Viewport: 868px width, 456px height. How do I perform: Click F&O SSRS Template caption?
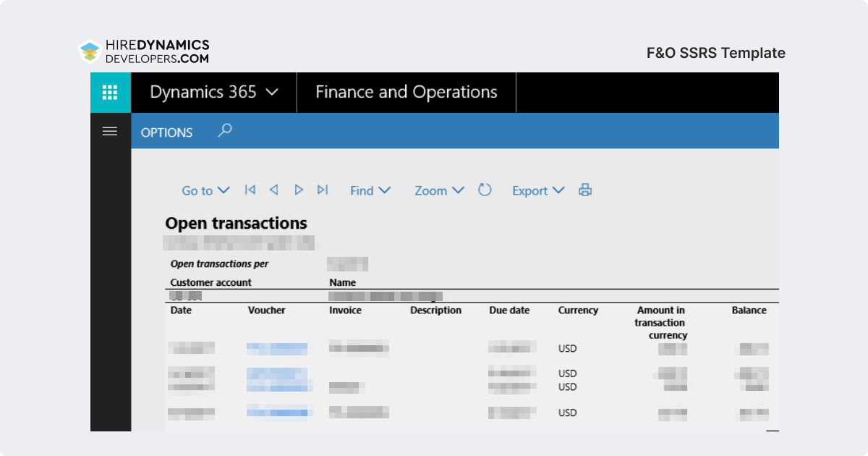click(x=716, y=53)
